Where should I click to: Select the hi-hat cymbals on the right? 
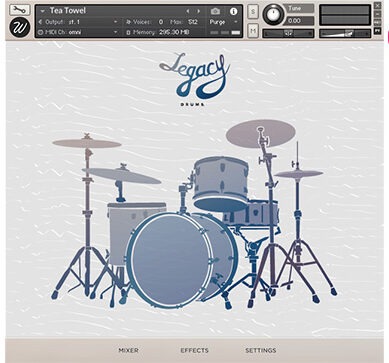(299, 174)
